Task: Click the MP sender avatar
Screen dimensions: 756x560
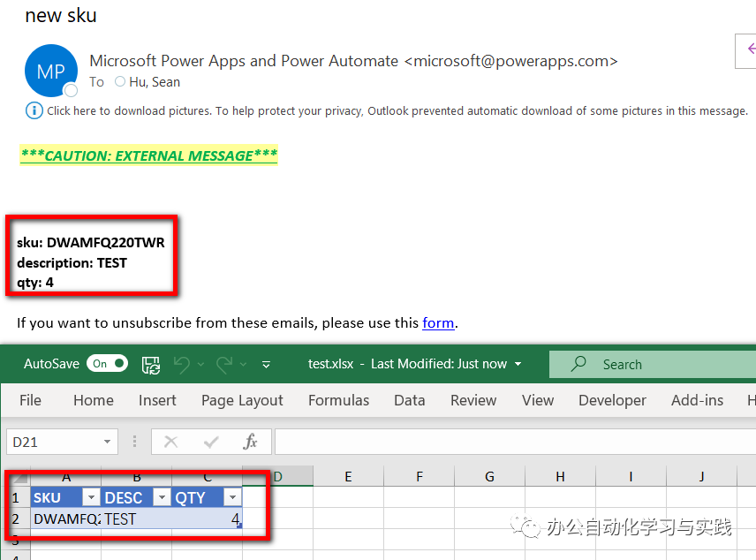Action: coord(51,71)
